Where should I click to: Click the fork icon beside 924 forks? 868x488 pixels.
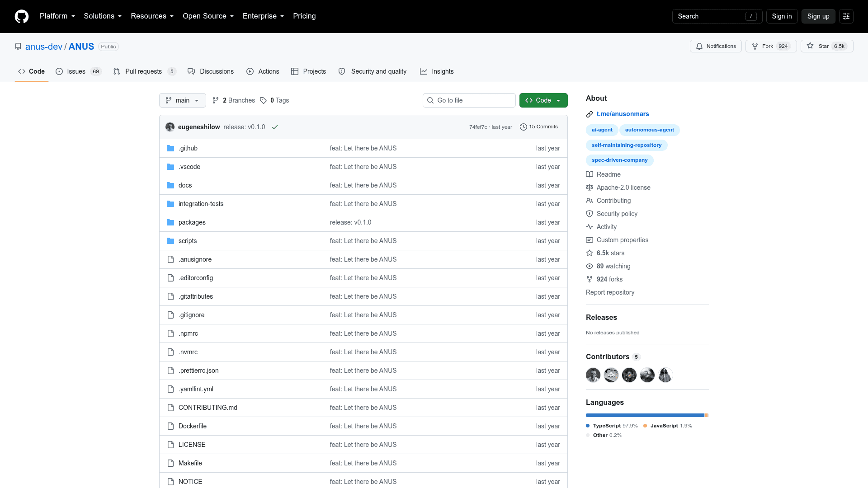click(x=590, y=279)
